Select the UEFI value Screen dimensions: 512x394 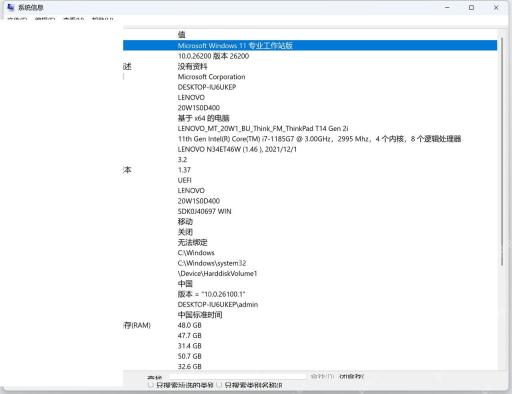(x=184, y=180)
